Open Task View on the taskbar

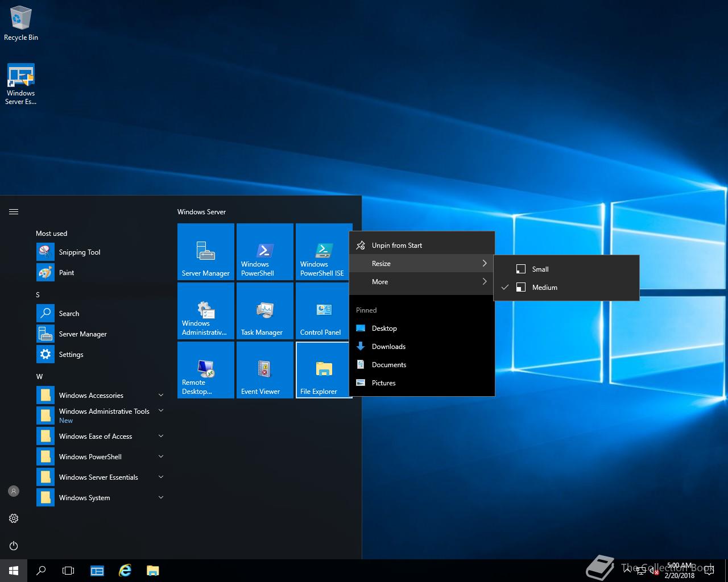coord(68,571)
